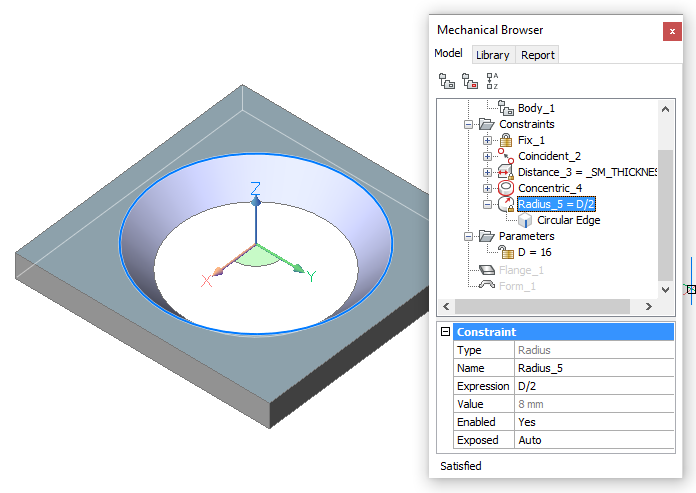Viewport: 696px width, 493px height.
Task: Open the Report tab
Action: pos(537,55)
